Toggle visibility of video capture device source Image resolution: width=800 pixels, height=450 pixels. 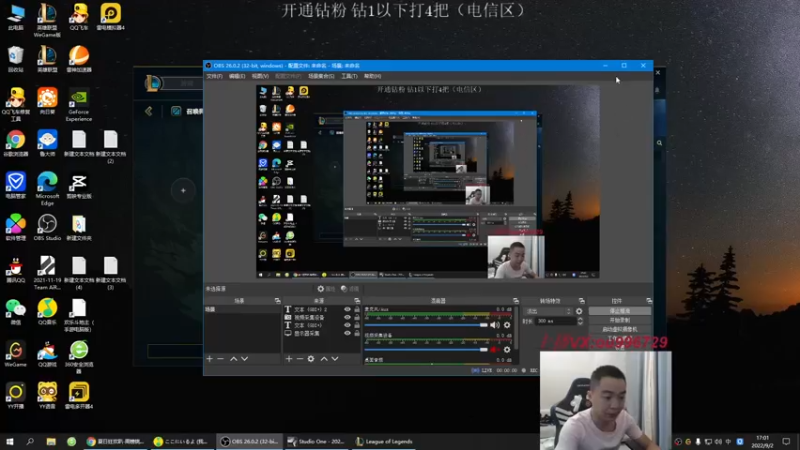(347, 317)
